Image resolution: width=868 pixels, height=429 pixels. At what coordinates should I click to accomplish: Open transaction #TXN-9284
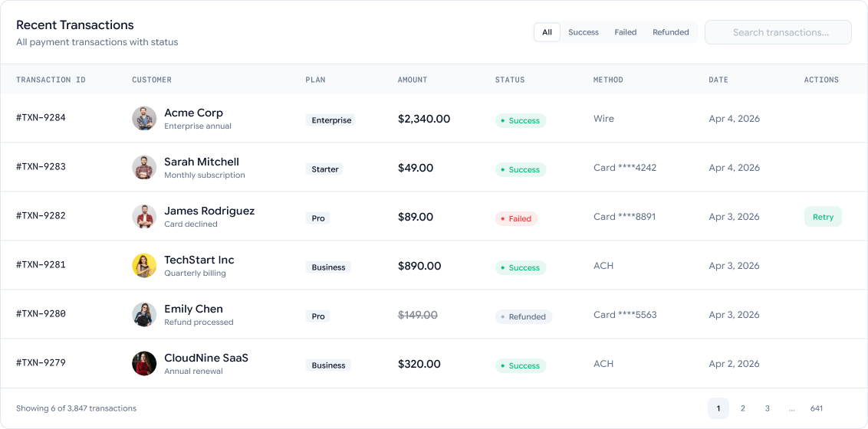pyautogui.click(x=41, y=117)
